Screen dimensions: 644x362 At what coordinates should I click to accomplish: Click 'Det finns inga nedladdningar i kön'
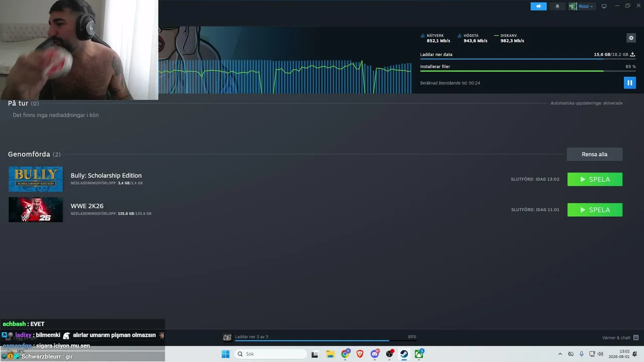(56, 115)
